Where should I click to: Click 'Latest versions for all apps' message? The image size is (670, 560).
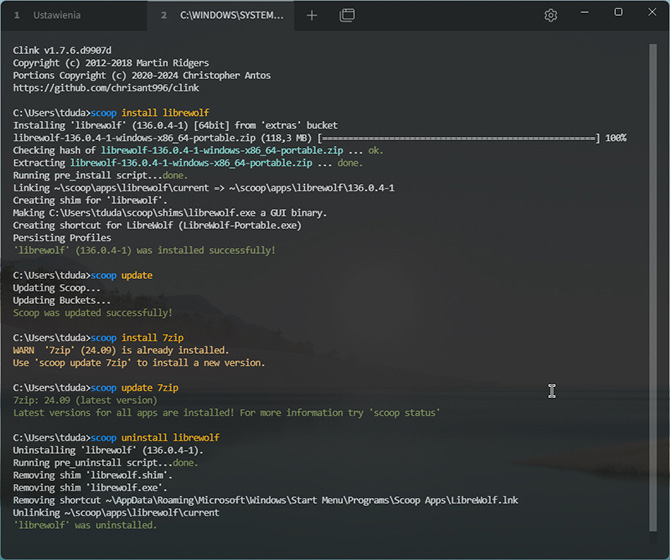click(x=226, y=413)
